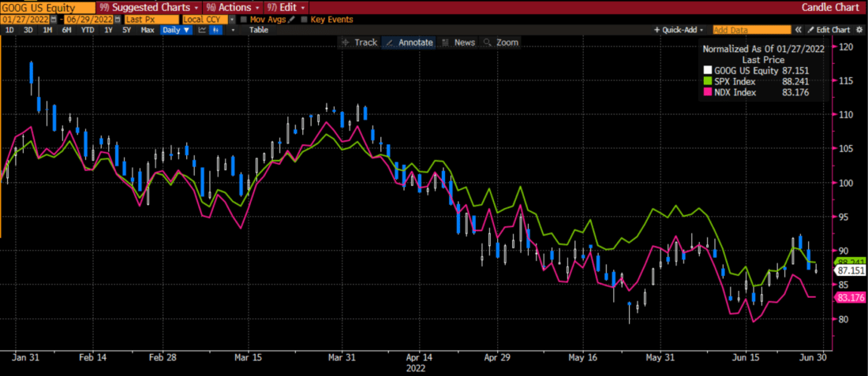
Task: Collapse panel with double-left chevron icon
Action: point(799,30)
